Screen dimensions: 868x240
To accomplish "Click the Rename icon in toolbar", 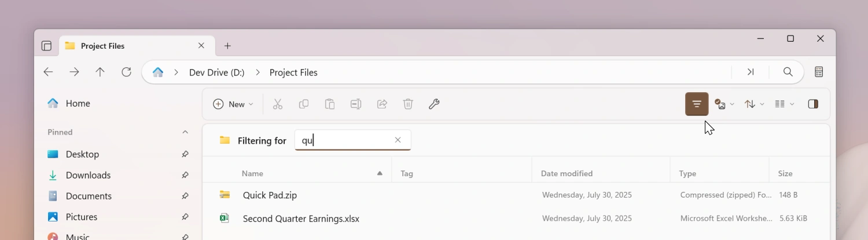I will (x=356, y=104).
